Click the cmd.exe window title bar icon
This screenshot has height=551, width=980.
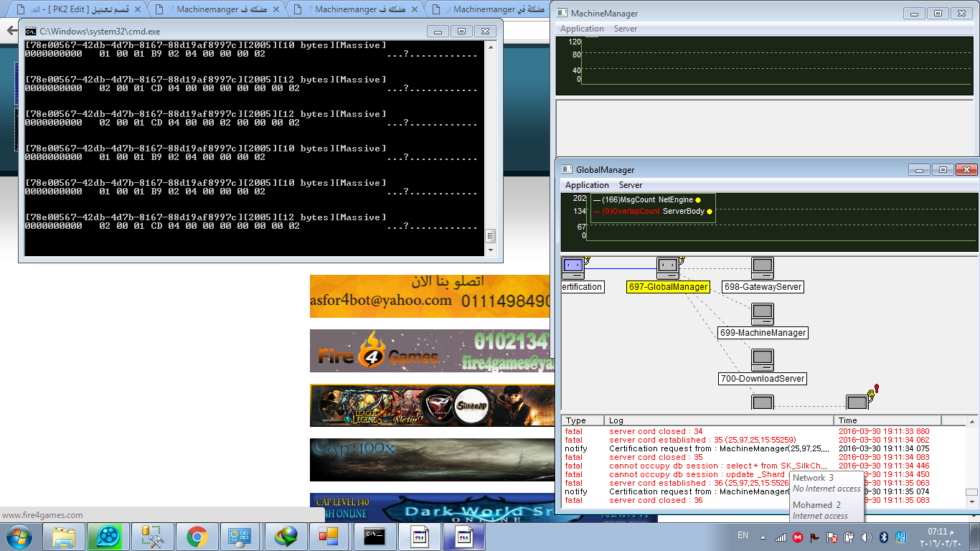click(x=31, y=32)
